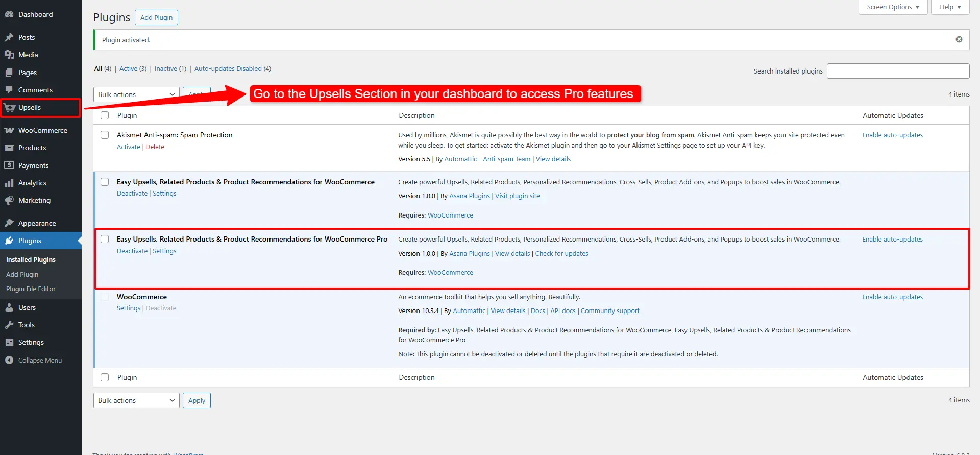Open the top Bulk actions dropdown
Screen dimensions: 980x455
pyautogui.click(x=136, y=94)
